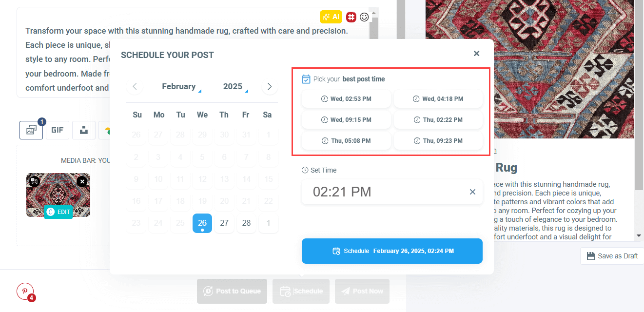Upload media from your computer
The height and width of the screenshot is (312, 644).
(x=83, y=130)
